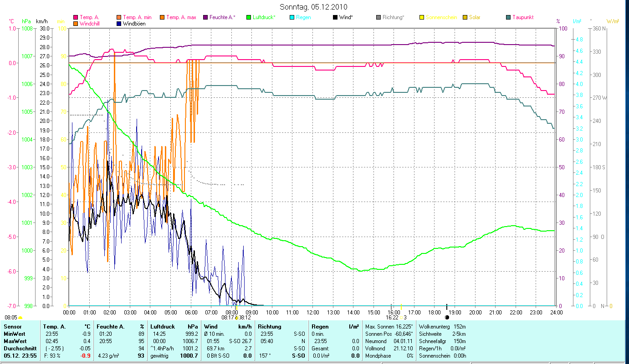Select the Wind column header in the table
The width and height of the screenshot is (629, 364).
click(x=210, y=326)
